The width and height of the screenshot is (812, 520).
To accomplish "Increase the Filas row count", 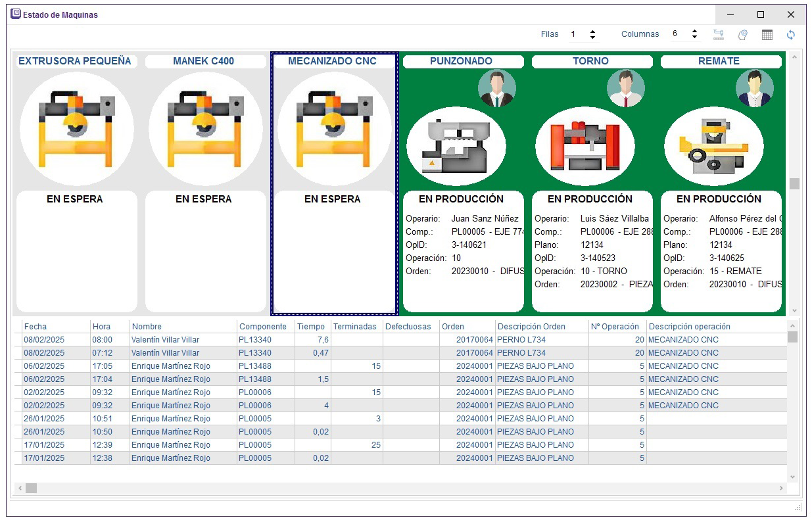I will coord(592,31).
